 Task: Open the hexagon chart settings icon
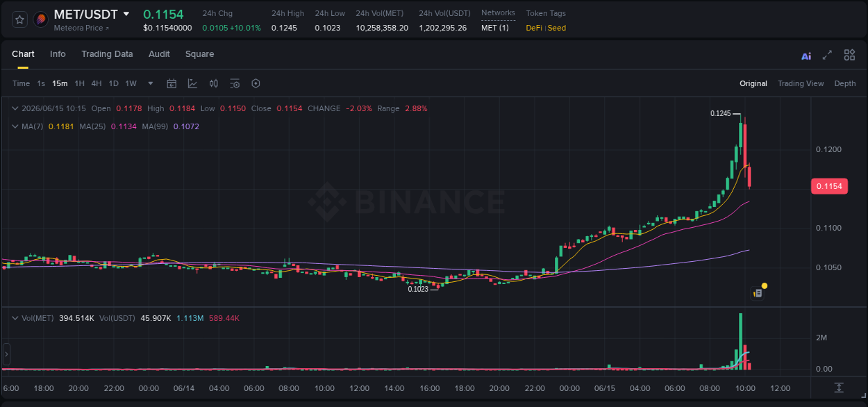coord(256,83)
